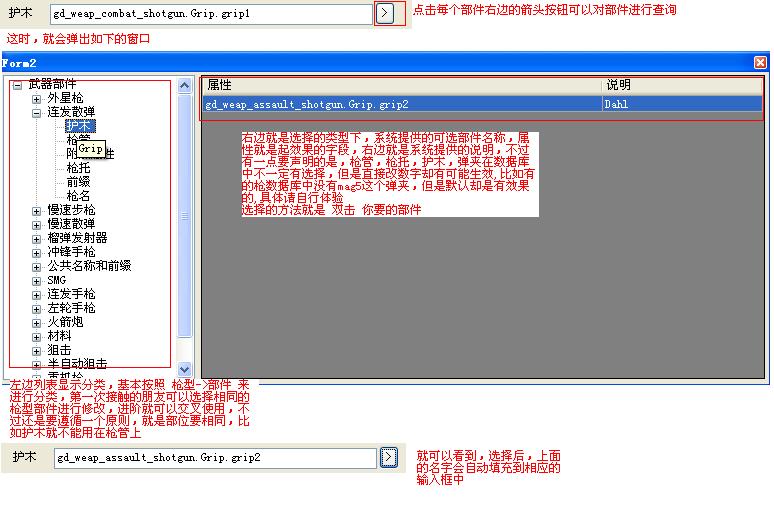Expand the 火箭炮 category
This screenshot has width=774, height=519.
(37, 323)
